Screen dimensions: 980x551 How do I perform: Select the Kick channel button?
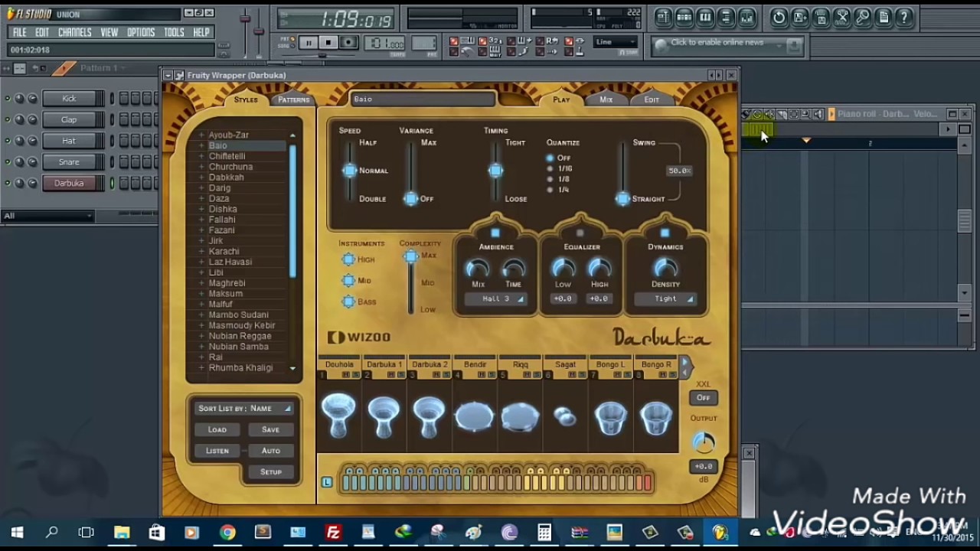pos(72,99)
